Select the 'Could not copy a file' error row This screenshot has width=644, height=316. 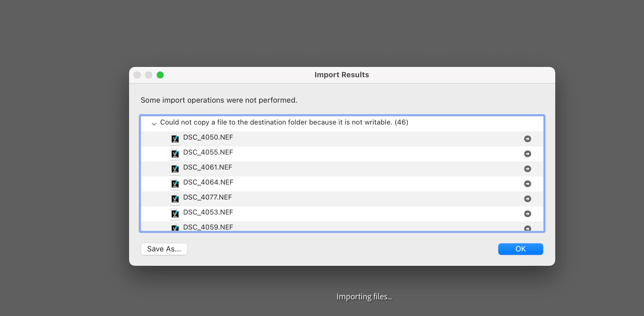(284, 123)
